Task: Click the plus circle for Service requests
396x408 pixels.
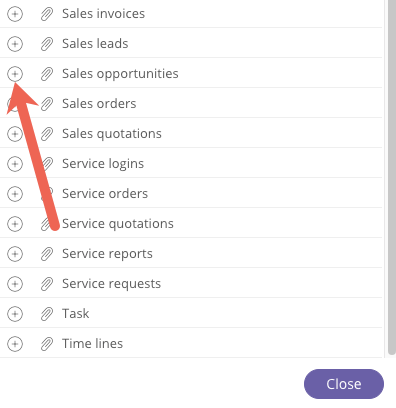Action: [15, 284]
